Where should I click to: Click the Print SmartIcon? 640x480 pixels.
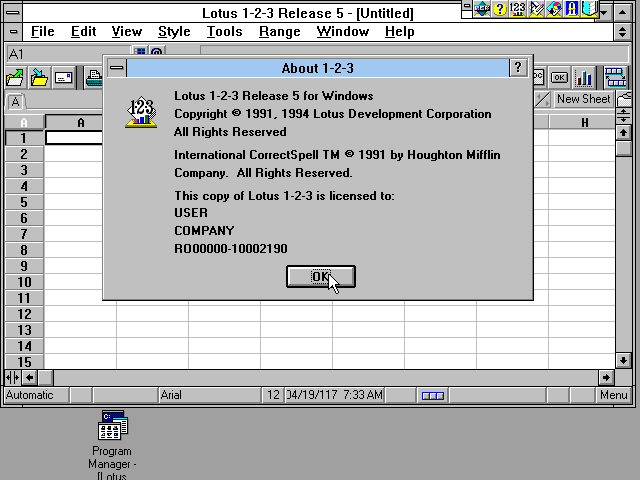click(93, 78)
